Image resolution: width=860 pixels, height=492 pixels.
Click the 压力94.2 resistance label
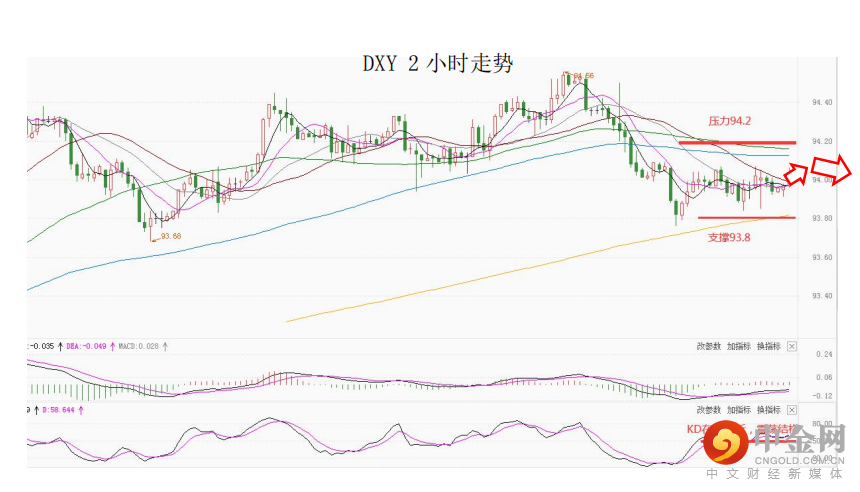coord(729,121)
